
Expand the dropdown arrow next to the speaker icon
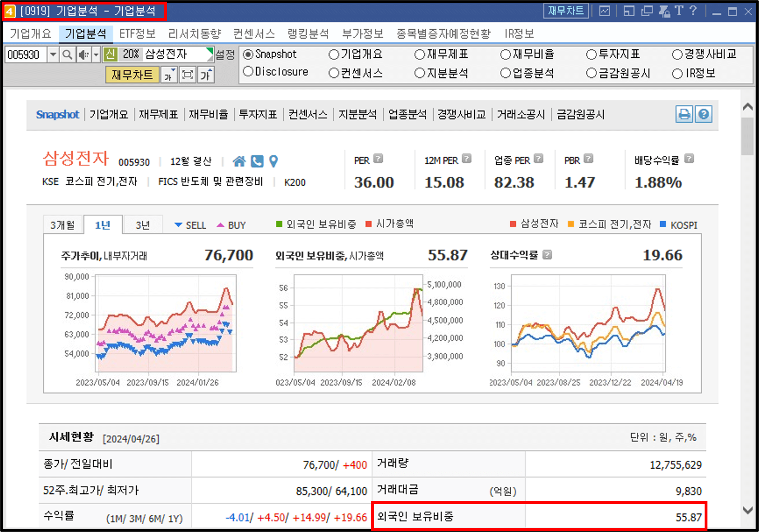95,54
